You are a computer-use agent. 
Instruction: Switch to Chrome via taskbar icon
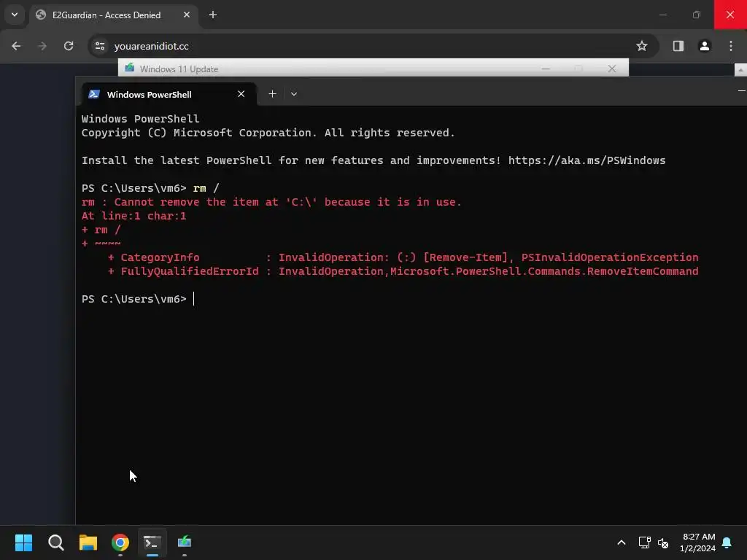(x=120, y=542)
